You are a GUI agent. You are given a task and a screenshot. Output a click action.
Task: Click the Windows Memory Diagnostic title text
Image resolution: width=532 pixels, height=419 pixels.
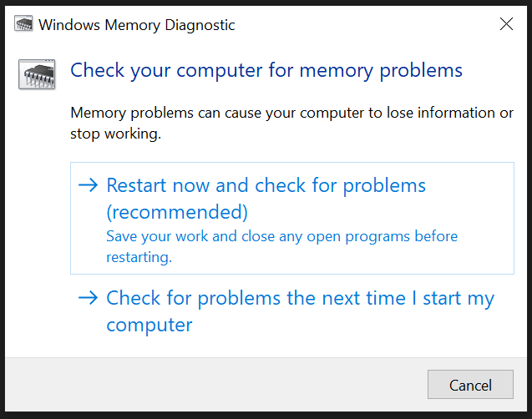pyautogui.click(x=137, y=25)
